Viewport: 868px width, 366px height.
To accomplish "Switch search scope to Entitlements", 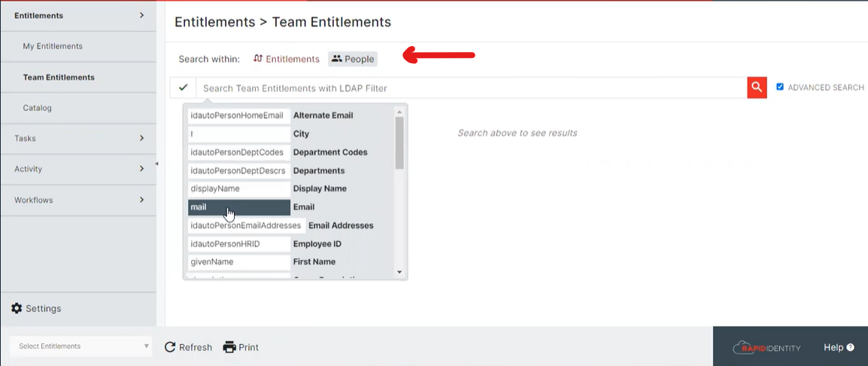I will [286, 59].
